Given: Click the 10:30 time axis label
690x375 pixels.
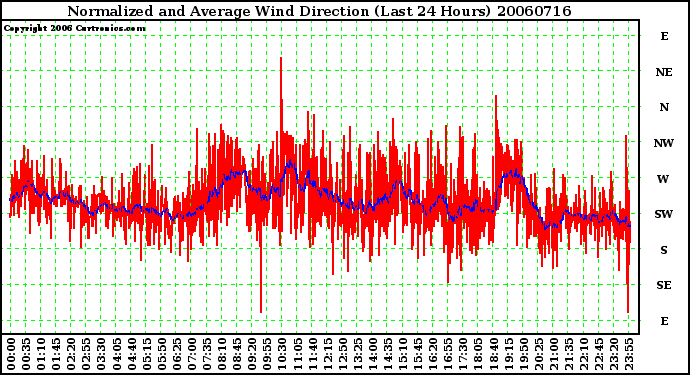Looking at the screenshot, I should tap(282, 354).
